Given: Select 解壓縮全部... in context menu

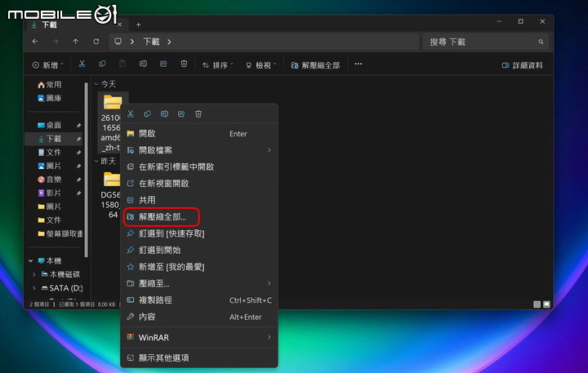Looking at the screenshot, I should (199, 216).
